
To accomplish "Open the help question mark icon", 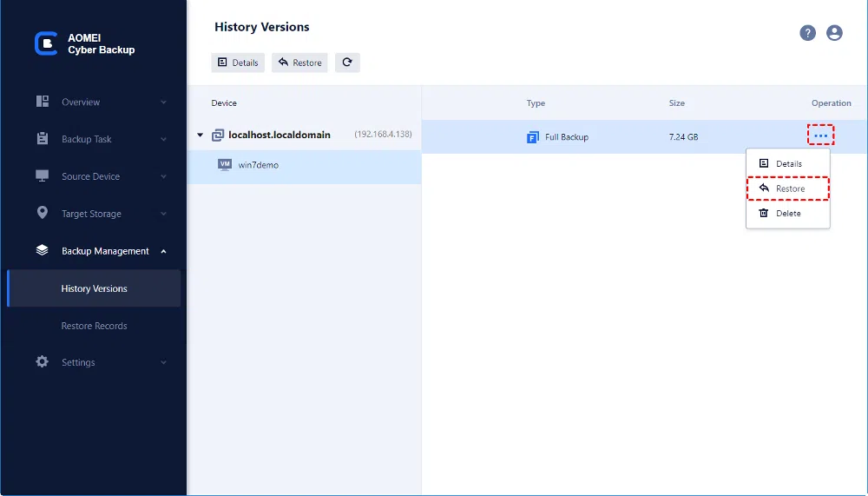I will point(807,33).
